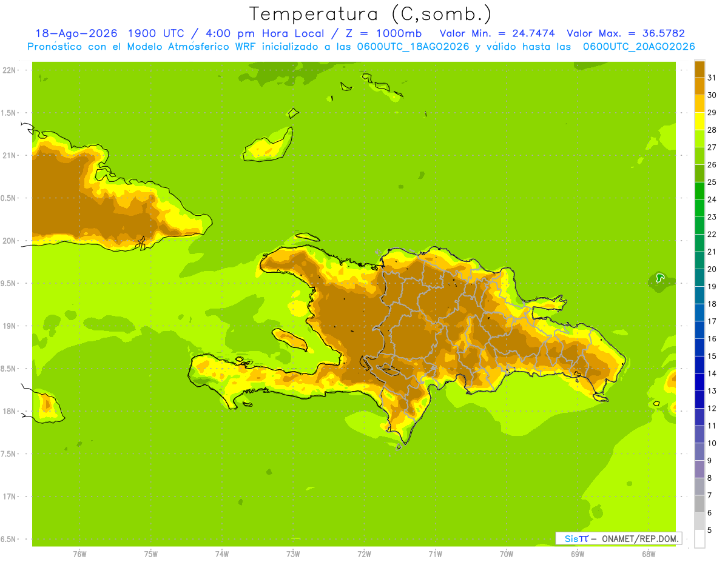The height and width of the screenshot is (562, 728).
Task: Click the "17N" latitude label
Action: click(x=8, y=497)
